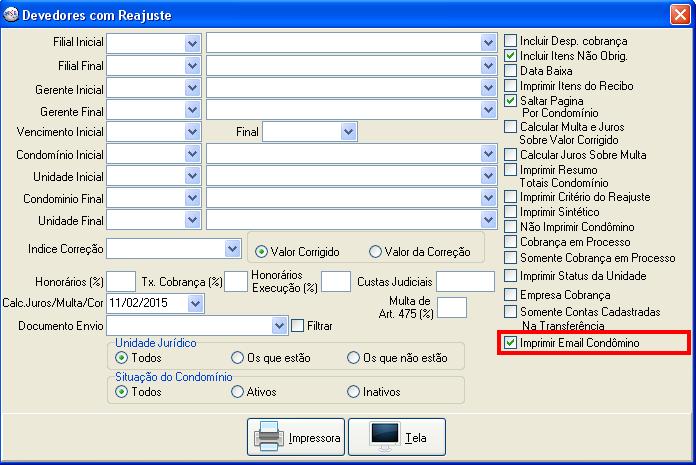Open the Documento Envio dropdown

coord(279,326)
